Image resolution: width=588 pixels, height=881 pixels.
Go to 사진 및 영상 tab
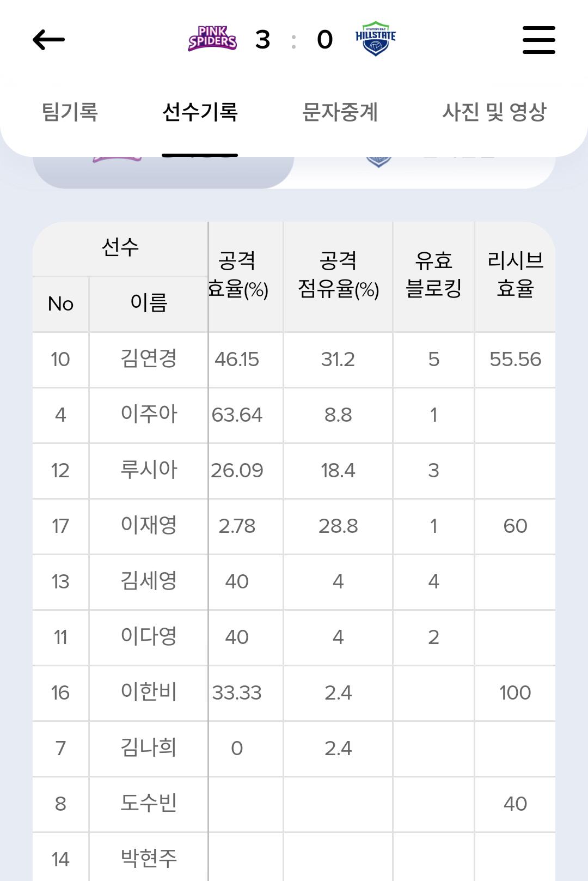pyautogui.click(x=494, y=112)
